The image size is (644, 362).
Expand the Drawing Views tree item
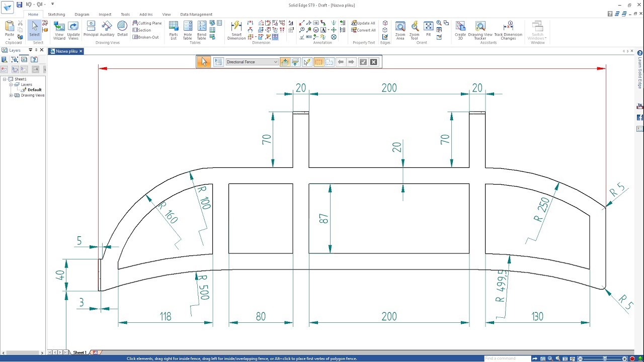pos(11,95)
